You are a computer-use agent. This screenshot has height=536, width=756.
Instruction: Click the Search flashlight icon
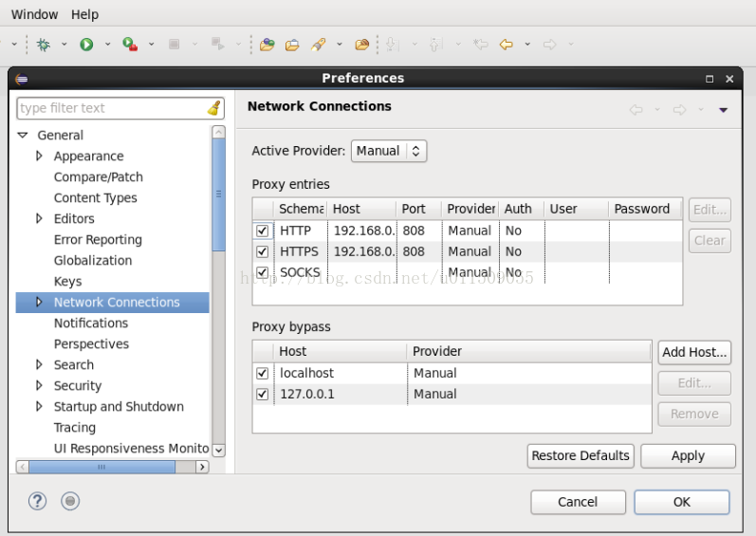[x=318, y=45]
